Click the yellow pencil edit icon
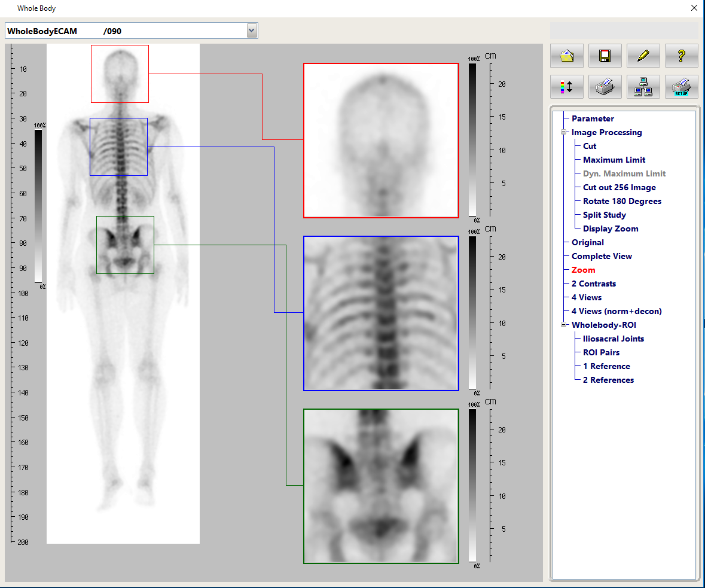Image resolution: width=705 pixels, height=588 pixels. tap(643, 56)
